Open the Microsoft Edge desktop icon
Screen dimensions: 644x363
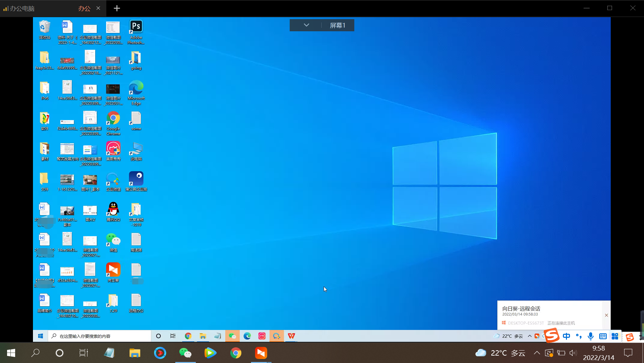point(136,88)
